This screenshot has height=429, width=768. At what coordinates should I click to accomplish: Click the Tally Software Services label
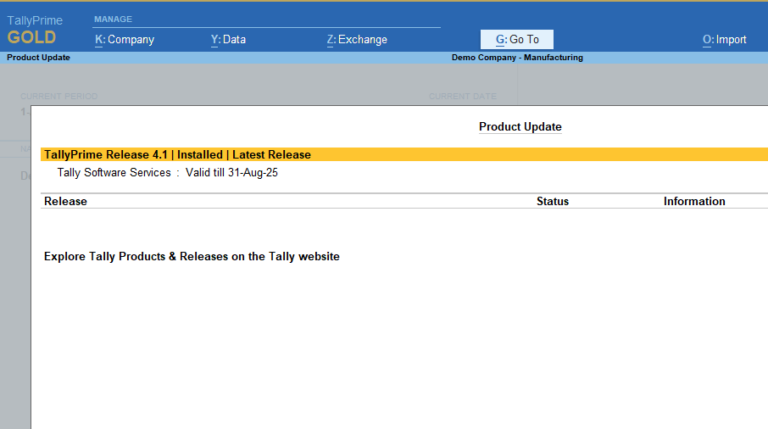pyautogui.click(x=114, y=173)
